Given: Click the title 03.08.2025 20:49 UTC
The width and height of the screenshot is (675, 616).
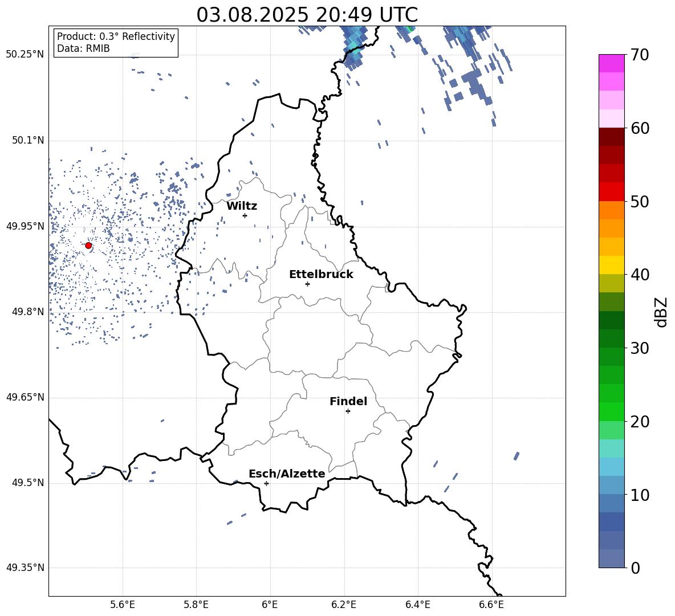Looking at the screenshot, I should 307,15.
